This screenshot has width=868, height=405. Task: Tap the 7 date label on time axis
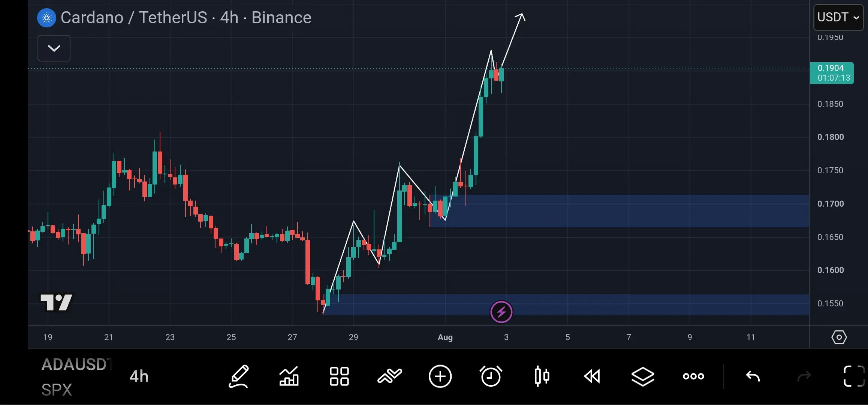629,337
